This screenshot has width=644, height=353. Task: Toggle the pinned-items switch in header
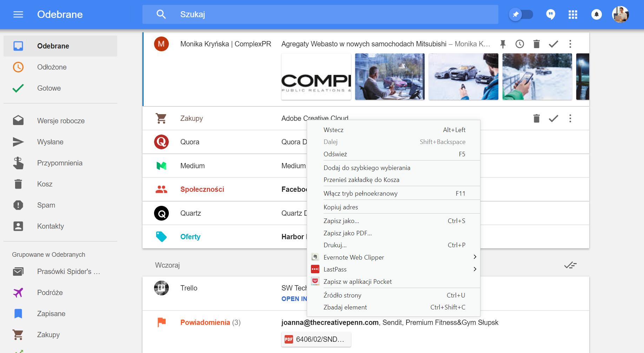[x=521, y=14]
